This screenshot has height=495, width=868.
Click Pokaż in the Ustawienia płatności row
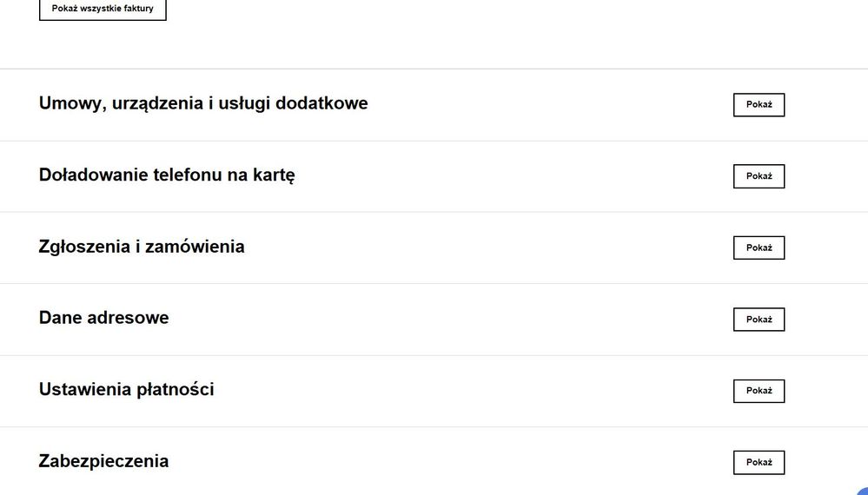tap(759, 391)
